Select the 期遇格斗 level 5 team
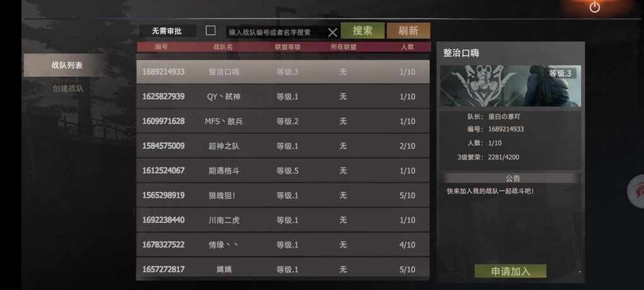Screen dimensions: 644x290 click(x=283, y=171)
